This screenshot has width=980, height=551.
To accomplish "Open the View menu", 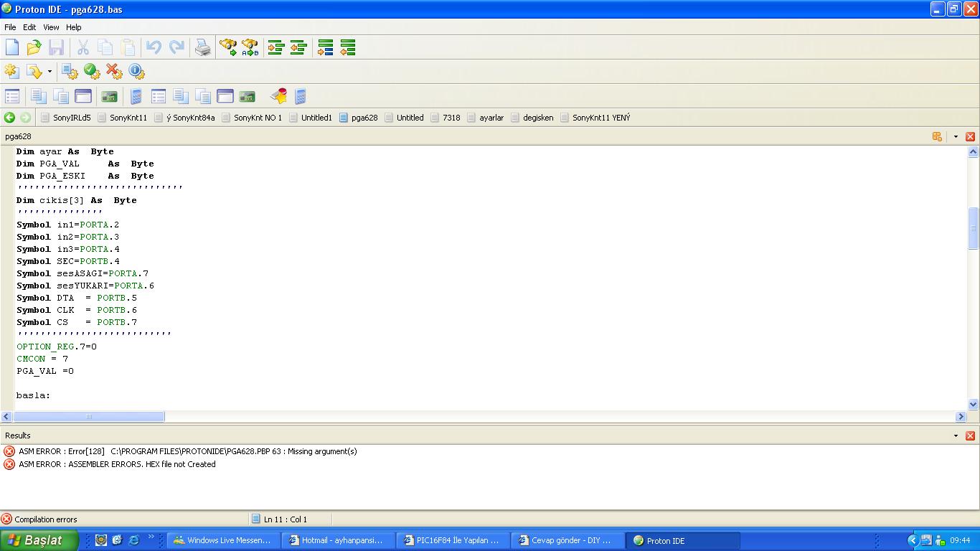I will [x=51, y=27].
